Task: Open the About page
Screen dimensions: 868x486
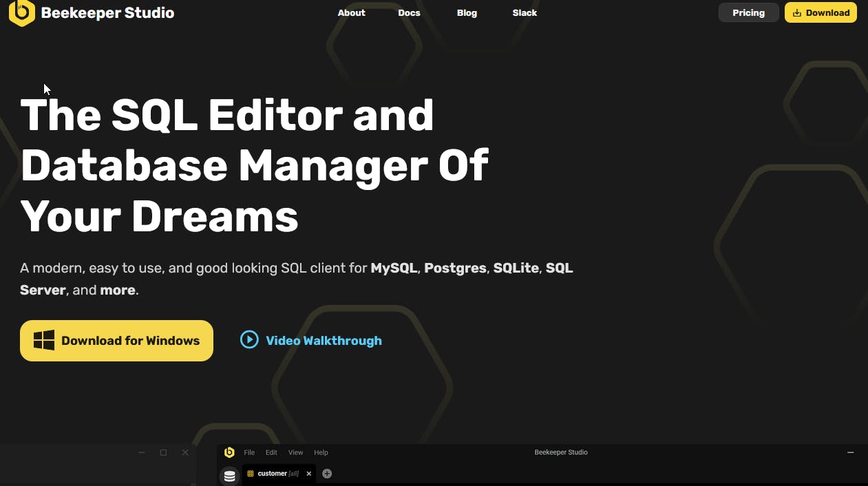Action: click(x=351, y=12)
